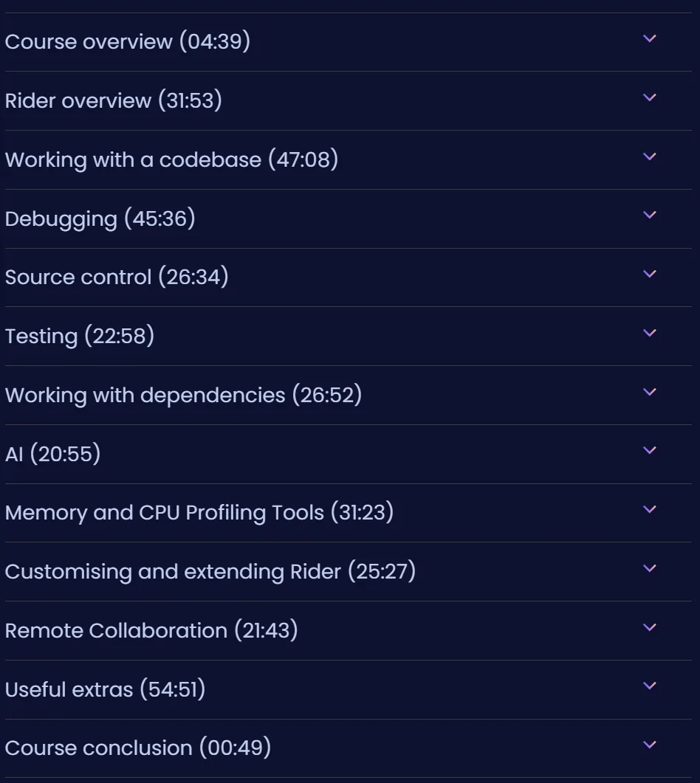Screen dimensions: 700x783
Task: Expand the Rider overview chevron
Action: (649, 97)
